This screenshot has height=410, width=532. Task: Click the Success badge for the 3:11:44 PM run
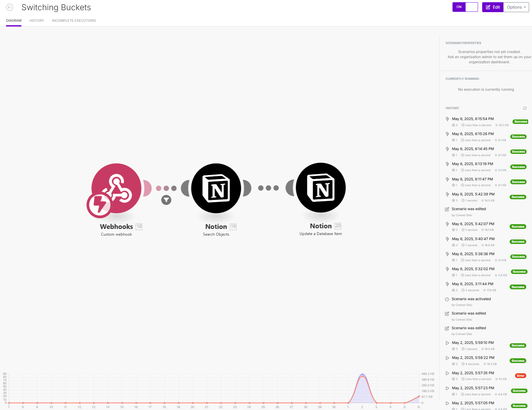click(x=518, y=287)
